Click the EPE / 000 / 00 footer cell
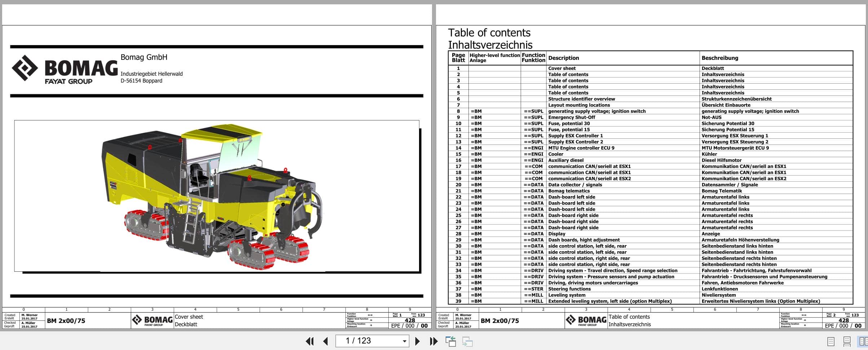This screenshot has width=868, height=350. click(x=408, y=325)
